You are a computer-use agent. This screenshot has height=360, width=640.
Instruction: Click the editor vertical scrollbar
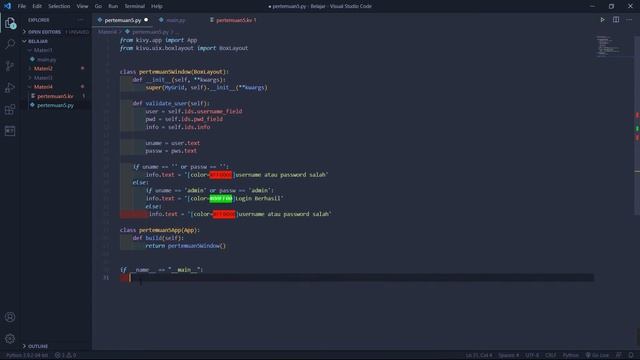click(x=637, y=125)
